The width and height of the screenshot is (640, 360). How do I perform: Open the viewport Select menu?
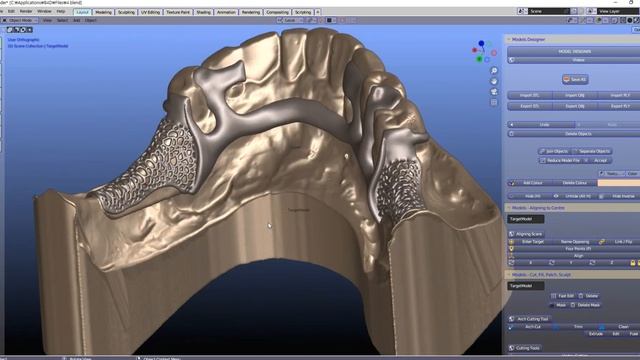point(62,20)
